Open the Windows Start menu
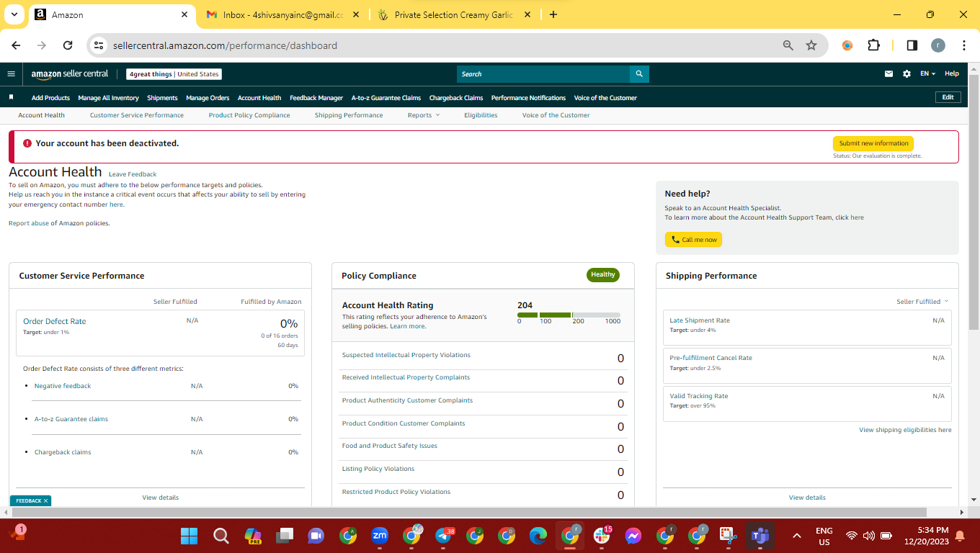The height and width of the screenshot is (553, 980). 189,536
